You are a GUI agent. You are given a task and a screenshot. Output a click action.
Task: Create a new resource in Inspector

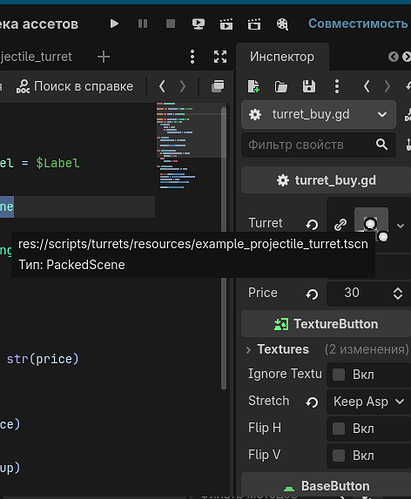click(x=254, y=86)
